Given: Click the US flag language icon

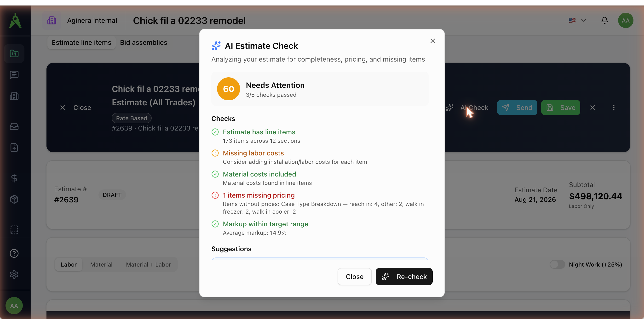Looking at the screenshot, I should click(572, 20).
